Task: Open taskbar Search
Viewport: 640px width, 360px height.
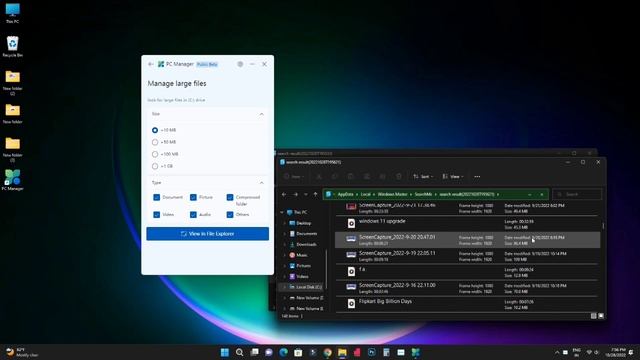Action: [x=240, y=352]
